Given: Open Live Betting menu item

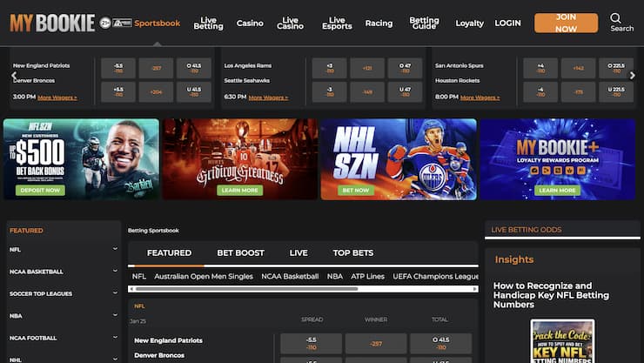Looking at the screenshot, I should pos(208,23).
